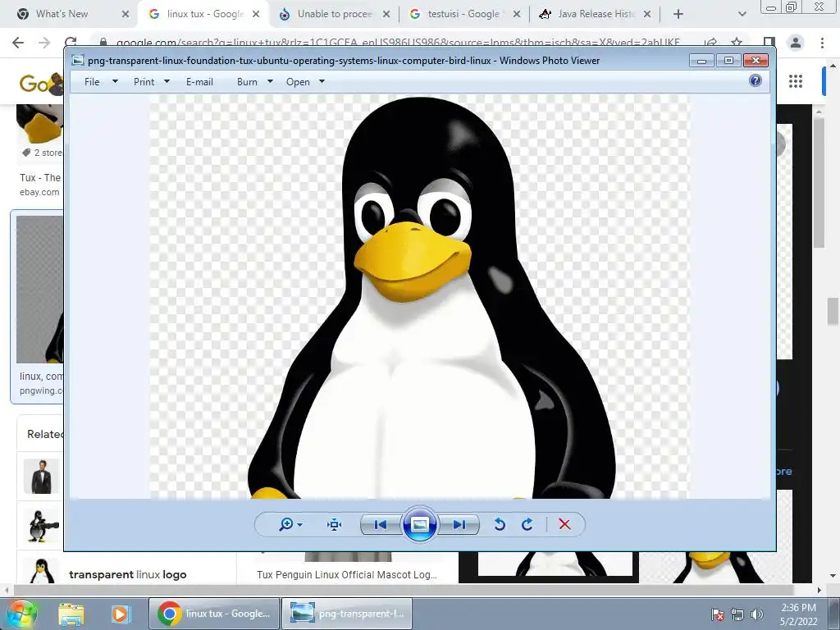Viewport: 840px width, 630px height.
Task: Bookmark the page with the star icon
Action: 737,43
